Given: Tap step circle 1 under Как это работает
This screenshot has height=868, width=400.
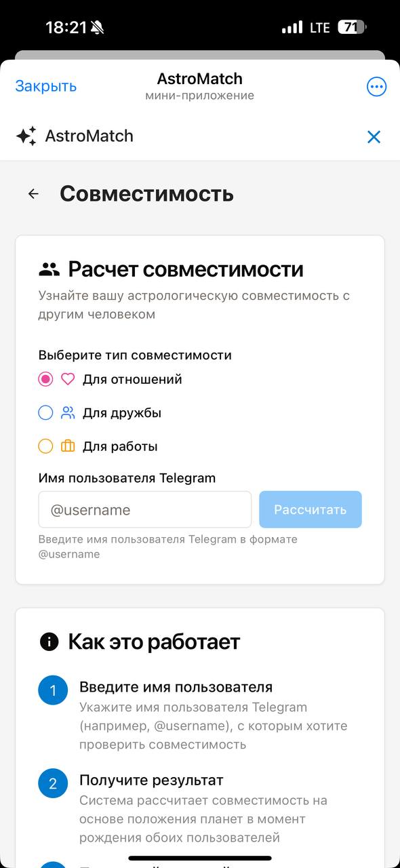Looking at the screenshot, I should 53,690.
